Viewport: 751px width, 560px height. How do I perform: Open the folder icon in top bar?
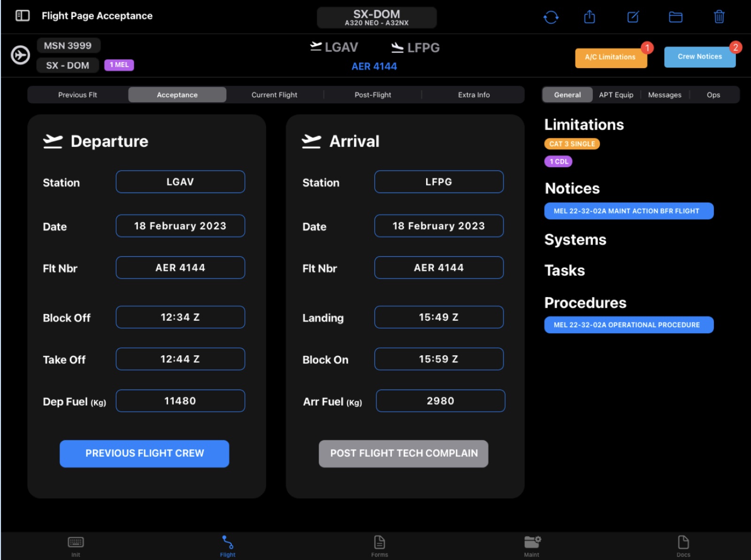coord(675,17)
